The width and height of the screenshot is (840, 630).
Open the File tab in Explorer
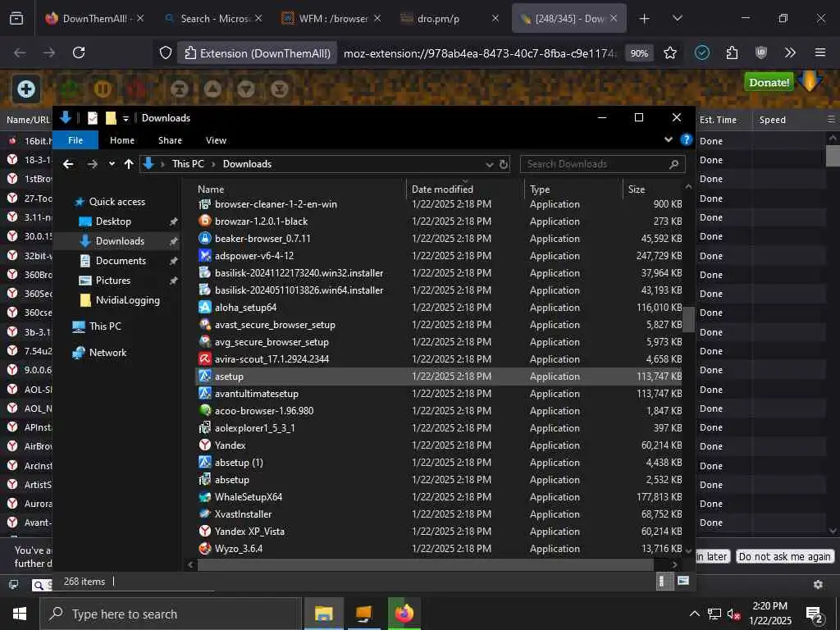point(75,140)
